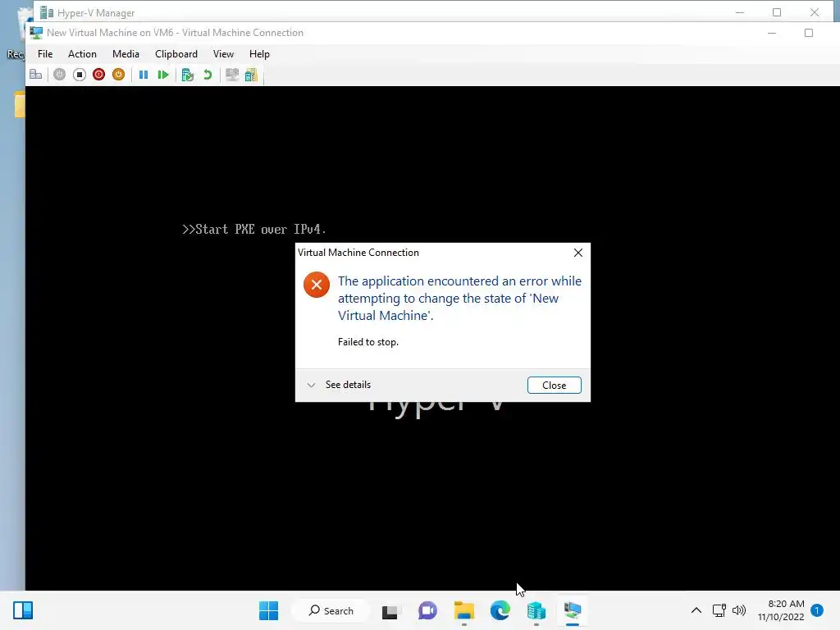The width and height of the screenshot is (840, 630).
Task: Expand See details in error dialog
Action: point(339,385)
